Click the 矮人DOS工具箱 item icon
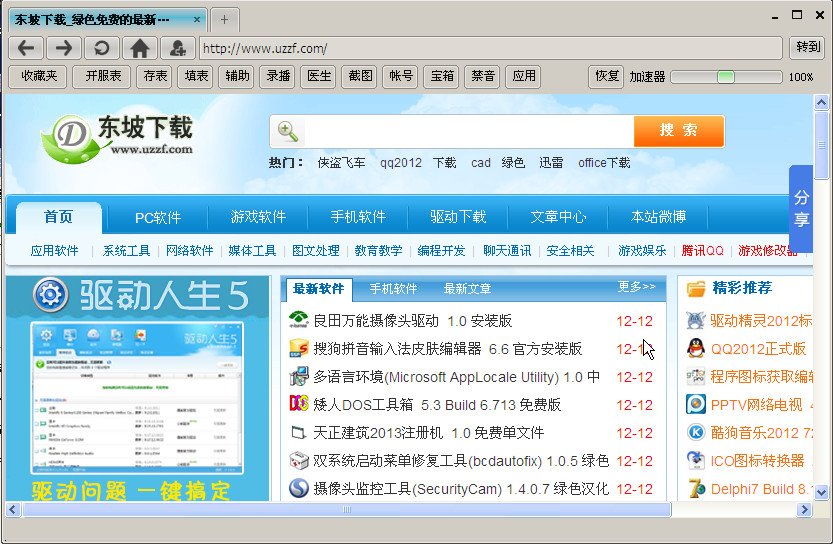This screenshot has width=833, height=544. [x=299, y=404]
